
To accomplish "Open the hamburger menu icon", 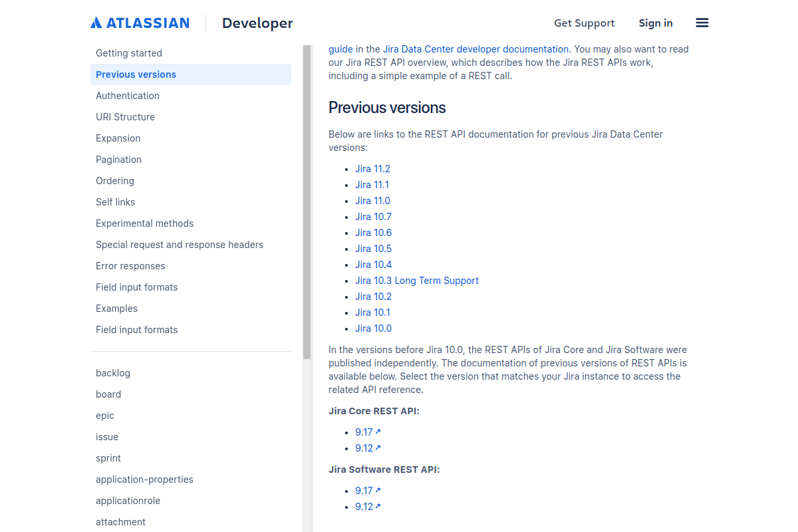I will pos(702,23).
